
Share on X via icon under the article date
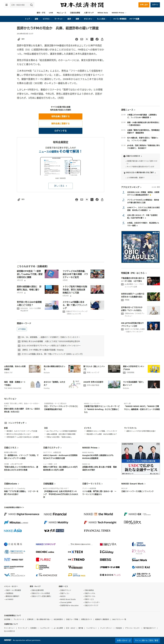(92, 39)
